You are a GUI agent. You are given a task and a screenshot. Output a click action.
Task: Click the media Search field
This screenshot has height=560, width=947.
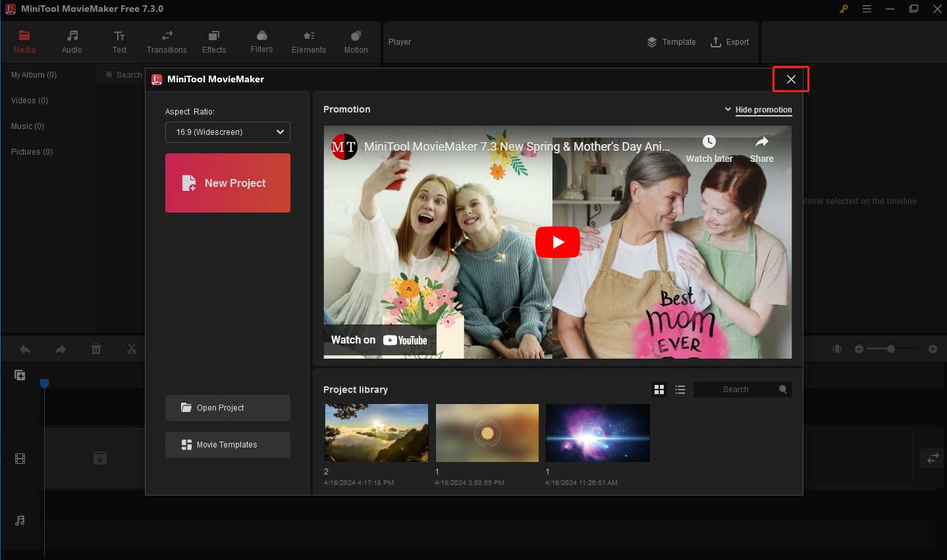[124, 75]
